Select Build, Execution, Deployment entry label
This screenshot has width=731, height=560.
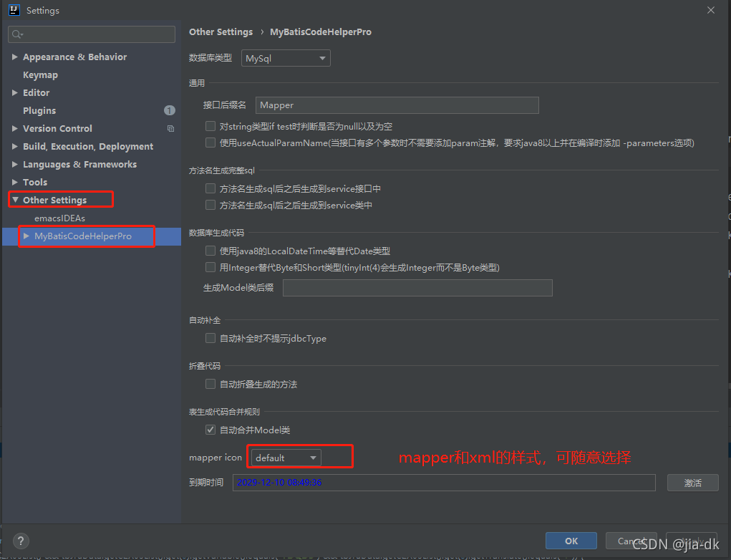(88, 146)
